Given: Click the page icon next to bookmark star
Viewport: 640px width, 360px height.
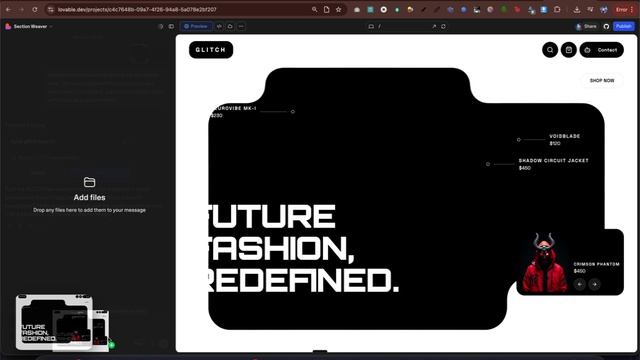Looking at the screenshot, I should 327,9.
